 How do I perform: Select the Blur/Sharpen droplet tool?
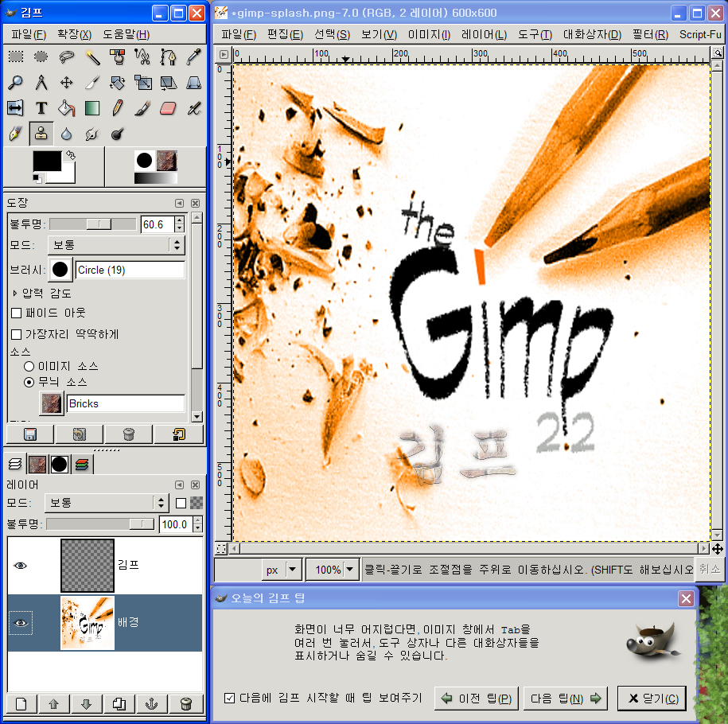67,134
